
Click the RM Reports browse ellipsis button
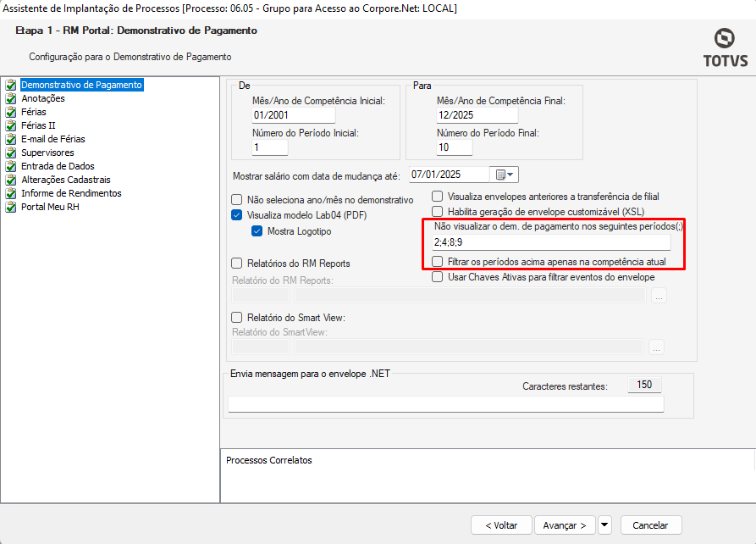click(659, 295)
